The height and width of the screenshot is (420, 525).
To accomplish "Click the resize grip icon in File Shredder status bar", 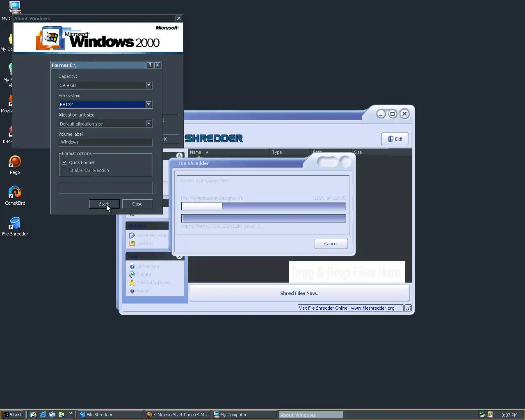I will click(408, 308).
